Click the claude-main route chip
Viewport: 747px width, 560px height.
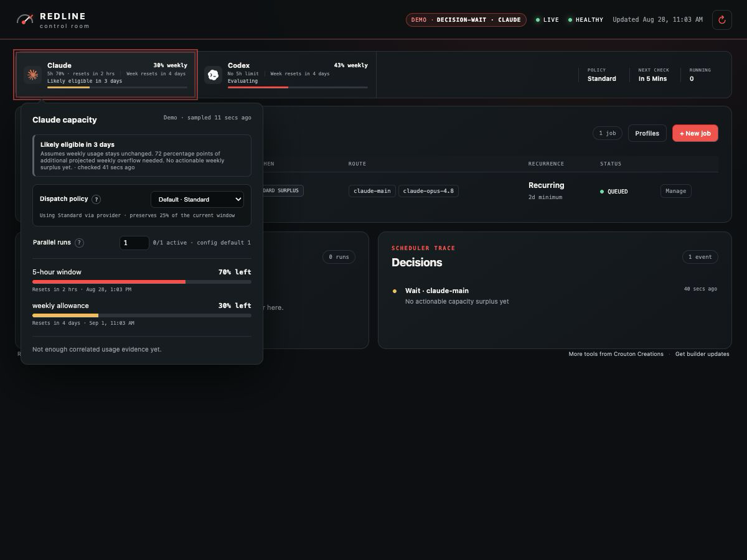tap(372, 191)
